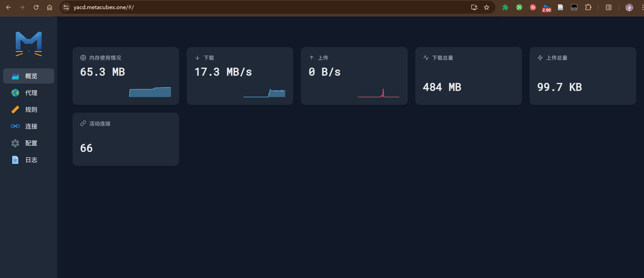Click the lightning bolt icon for 上传总量
Image resolution: width=644 pixels, height=278 pixels.
[540, 58]
